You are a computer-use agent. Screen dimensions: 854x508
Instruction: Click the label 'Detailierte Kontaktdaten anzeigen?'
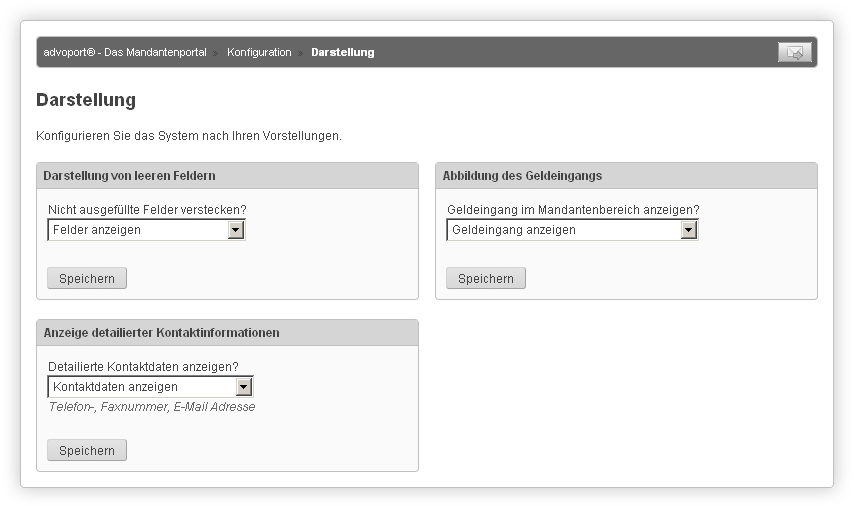(143, 366)
